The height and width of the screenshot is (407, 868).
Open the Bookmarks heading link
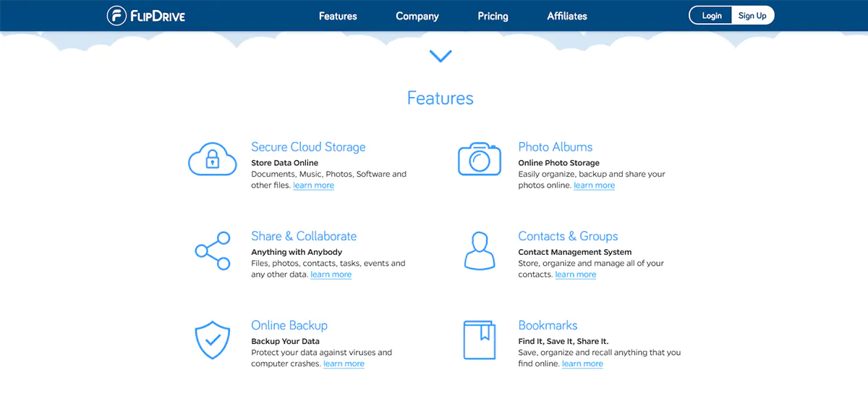(548, 325)
